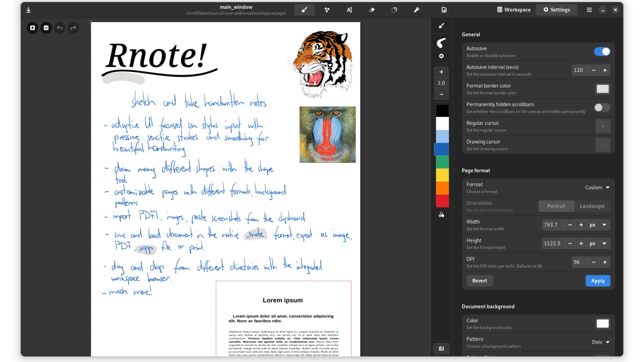The image size is (644, 362).
Task: Pick the red stroke color
Action: (x=442, y=201)
